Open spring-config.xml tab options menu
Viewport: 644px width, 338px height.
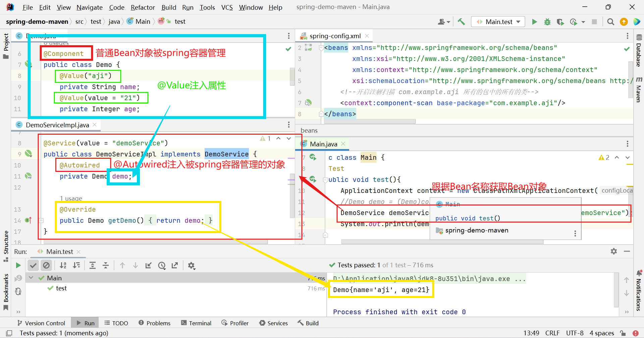628,36
